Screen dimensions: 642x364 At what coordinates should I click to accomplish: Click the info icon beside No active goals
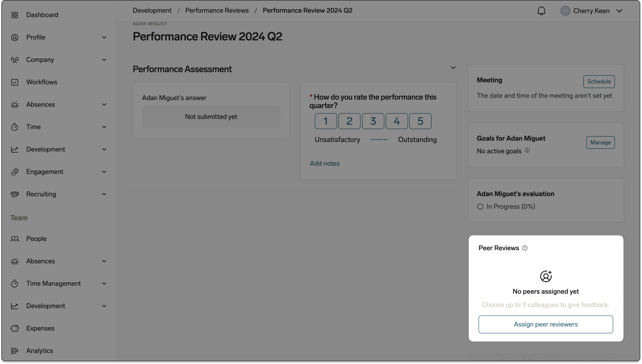pos(527,151)
